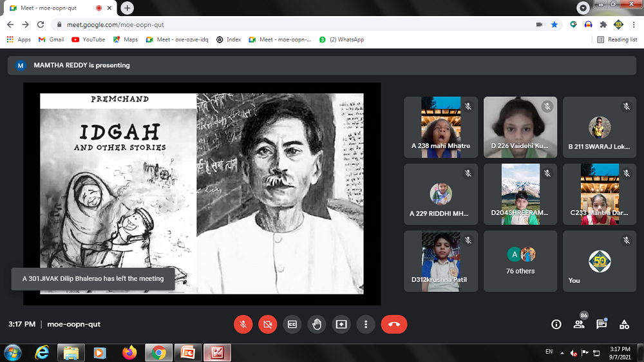Open meeting details info icon
The width and height of the screenshot is (644, 362).
[556, 325]
